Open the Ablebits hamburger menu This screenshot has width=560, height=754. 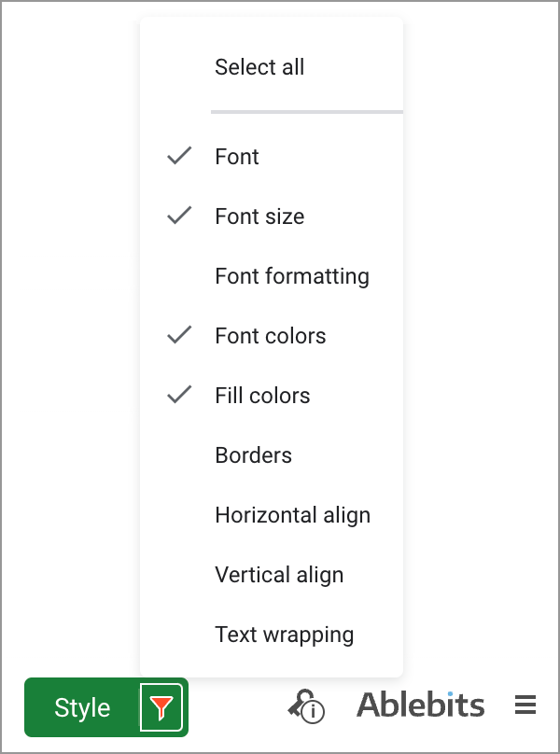525,705
